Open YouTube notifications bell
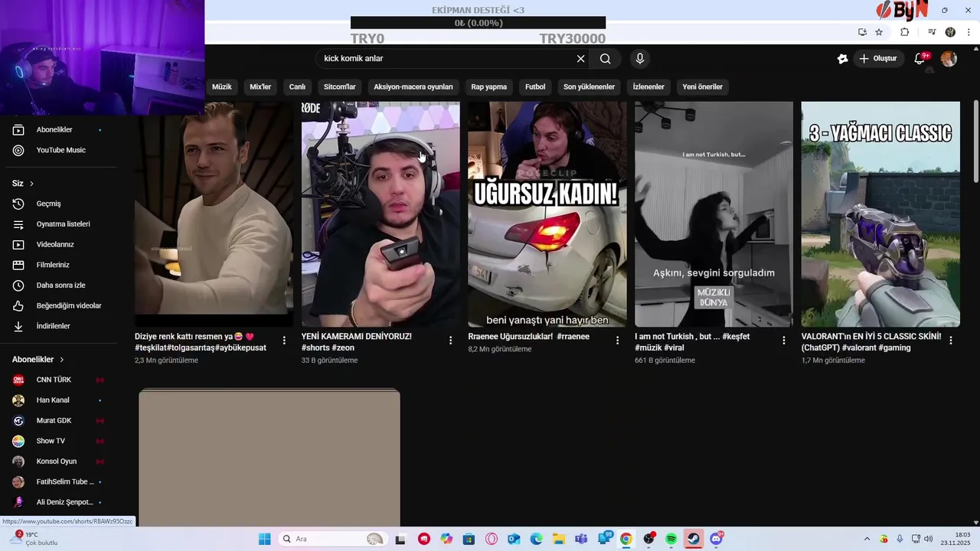Screen dimensions: 980x551 (920, 59)
